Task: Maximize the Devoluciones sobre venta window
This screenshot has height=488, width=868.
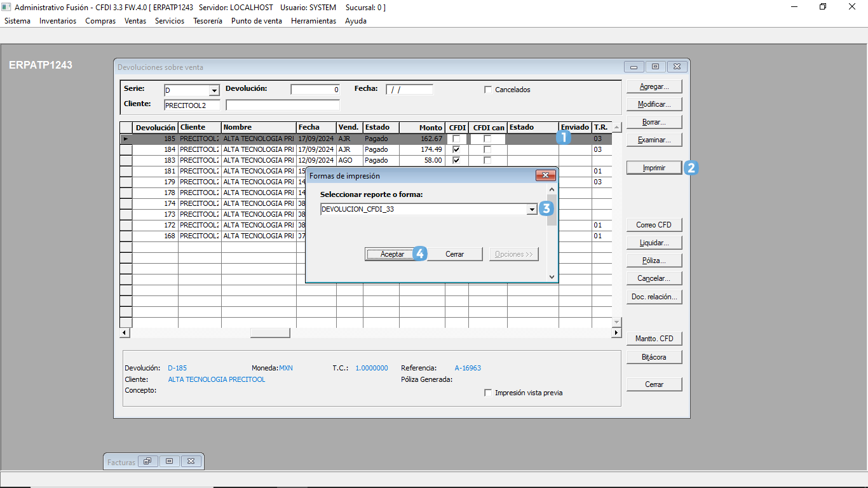Action: [x=656, y=67]
